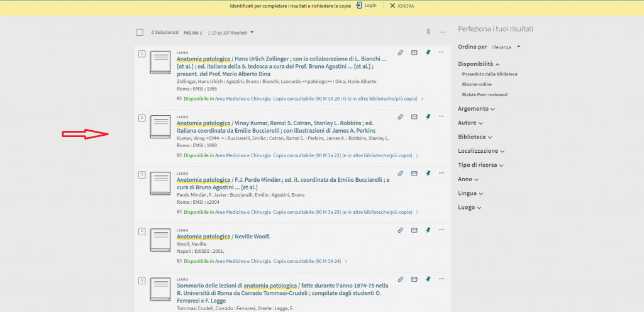Email the Zollinger Anatomia patologica record
The image size is (644, 312).
click(x=414, y=52)
